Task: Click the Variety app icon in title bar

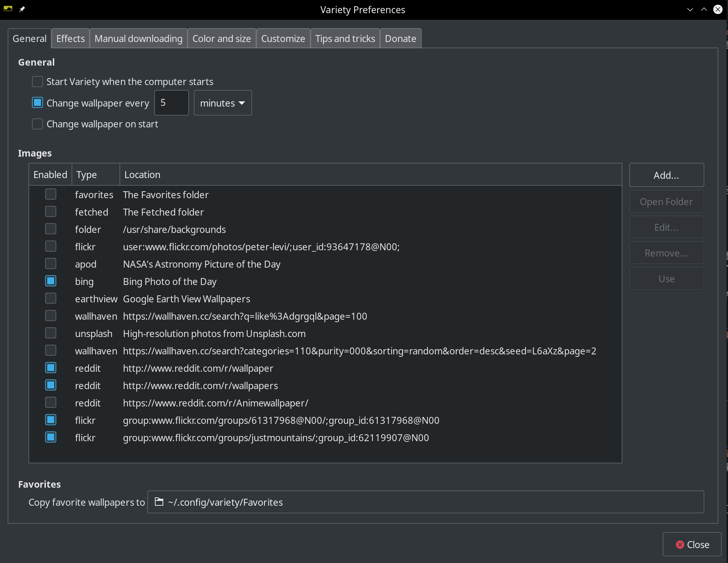Action: point(8,9)
